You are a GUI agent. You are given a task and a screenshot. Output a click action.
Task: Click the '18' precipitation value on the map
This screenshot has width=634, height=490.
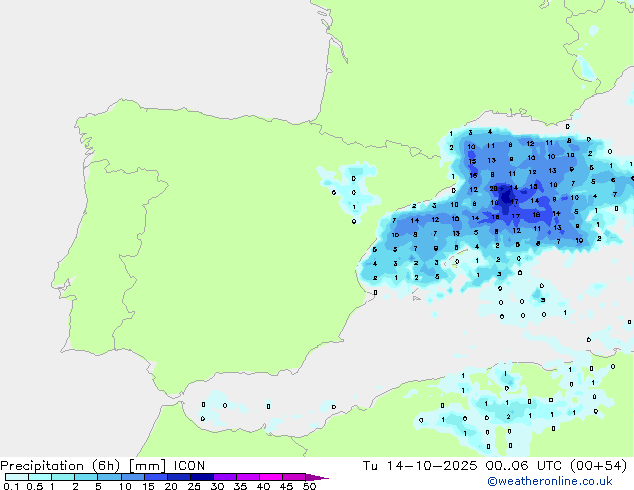pyautogui.click(x=536, y=215)
